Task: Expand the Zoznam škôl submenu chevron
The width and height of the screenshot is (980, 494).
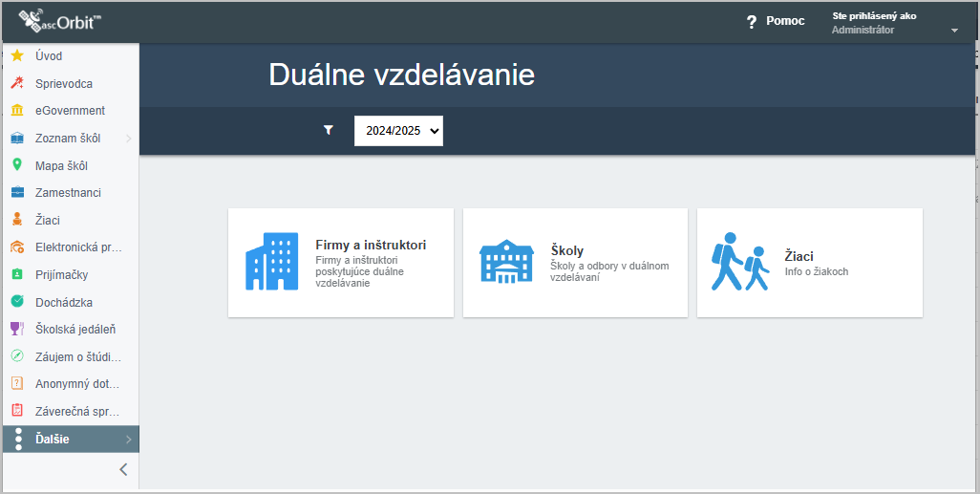Action: (x=129, y=139)
